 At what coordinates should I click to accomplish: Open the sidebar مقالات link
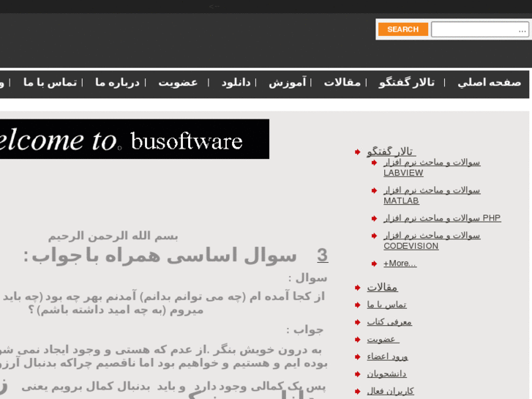click(x=382, y=287)
